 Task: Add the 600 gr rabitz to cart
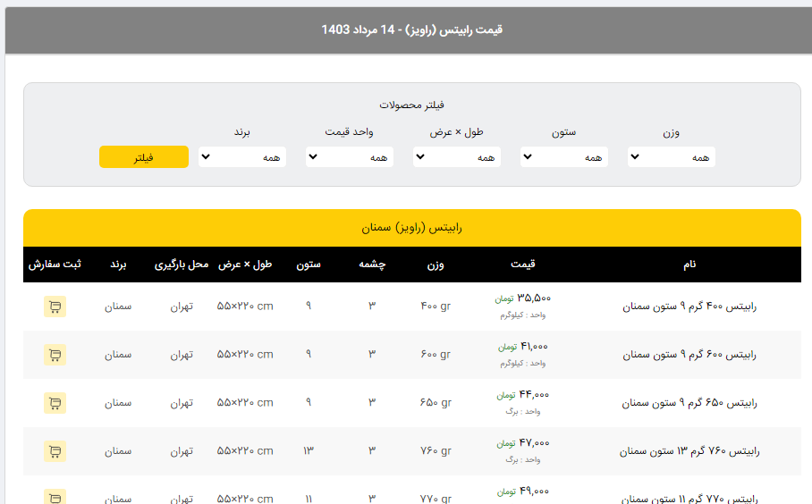pyautogui.click(x=55, y=355)
